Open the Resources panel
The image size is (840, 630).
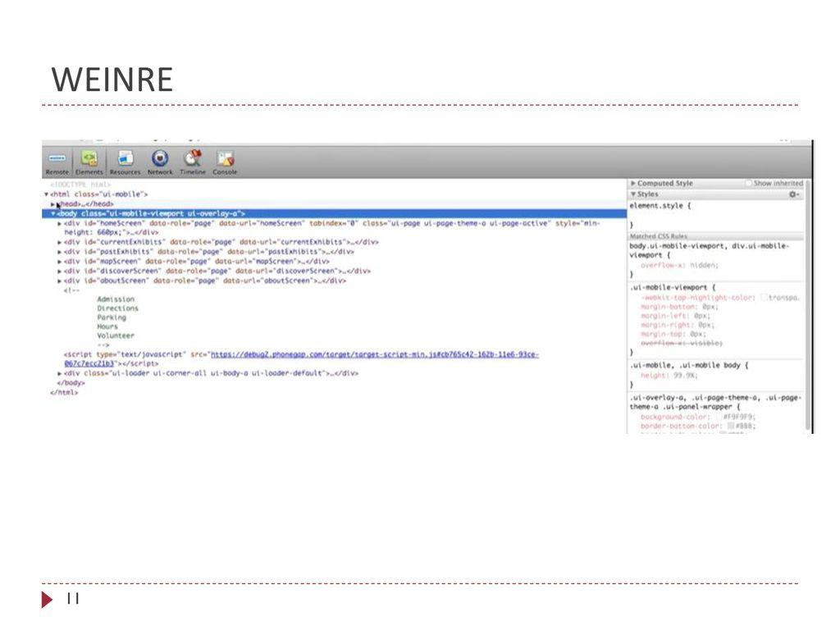click(x=125, y=161)
